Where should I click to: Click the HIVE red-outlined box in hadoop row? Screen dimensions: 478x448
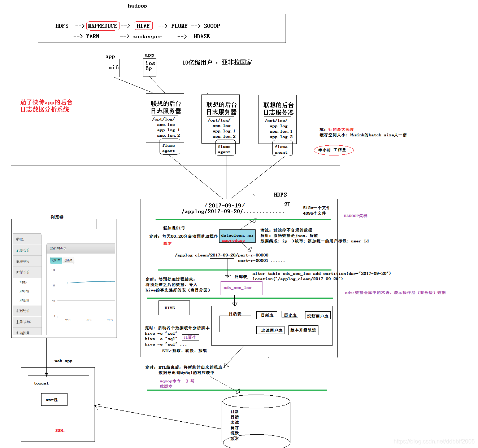(x=143, y=26)
